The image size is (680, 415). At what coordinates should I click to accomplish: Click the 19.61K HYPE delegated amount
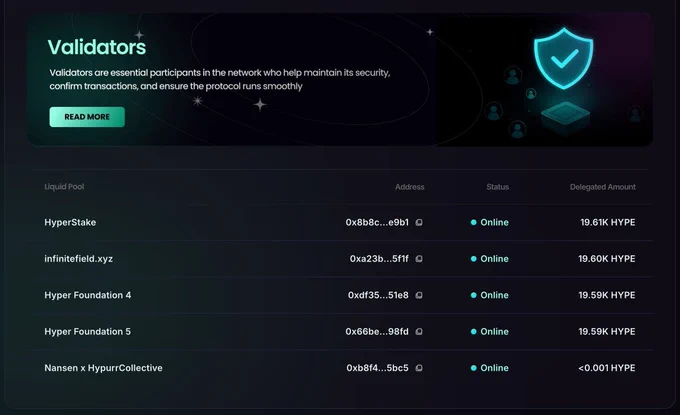608,222
